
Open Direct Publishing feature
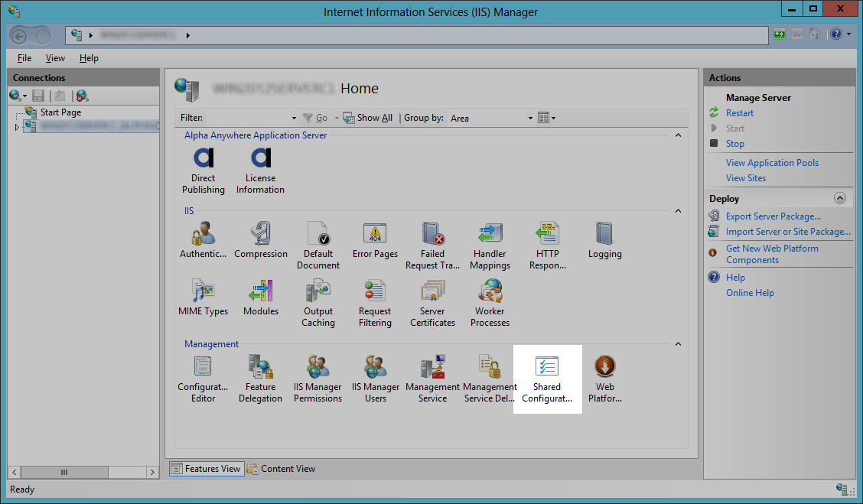click(x=203, y=171)
